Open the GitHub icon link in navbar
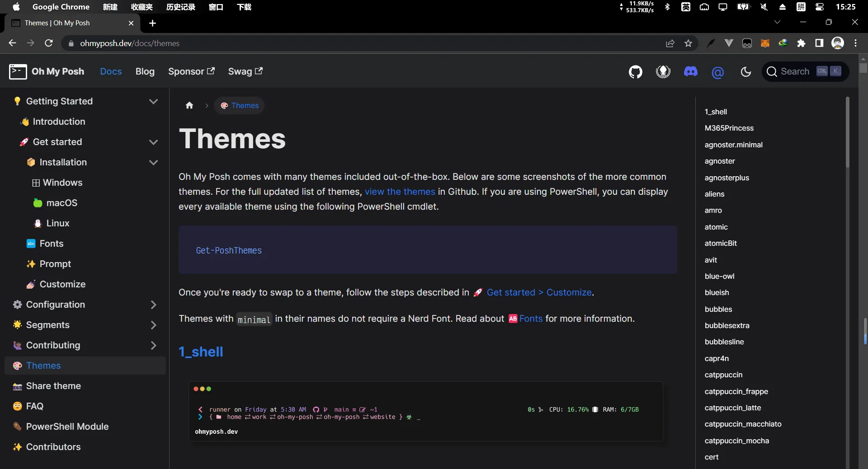Viewport: 868px width, 469px height. (x=636, y=71)
